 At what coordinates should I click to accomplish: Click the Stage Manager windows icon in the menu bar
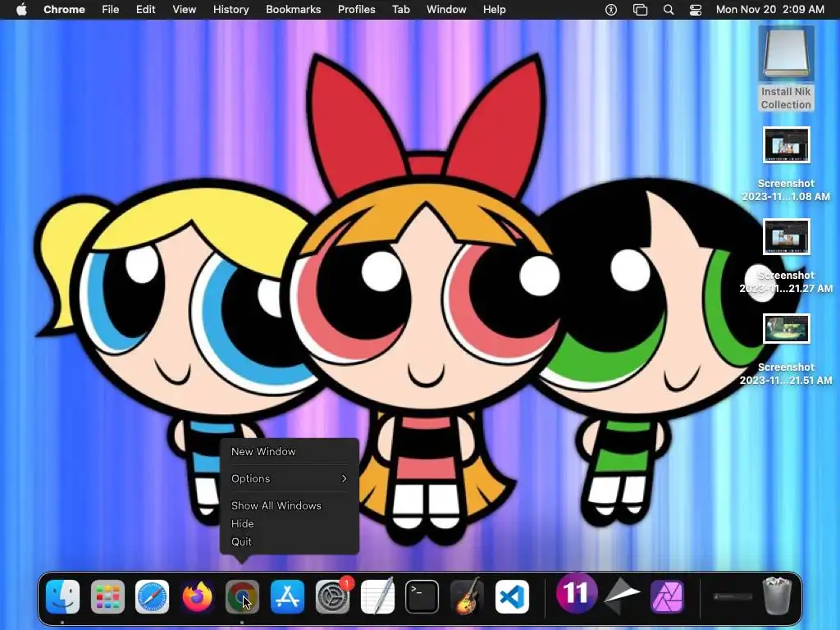[x=640, y=10]
